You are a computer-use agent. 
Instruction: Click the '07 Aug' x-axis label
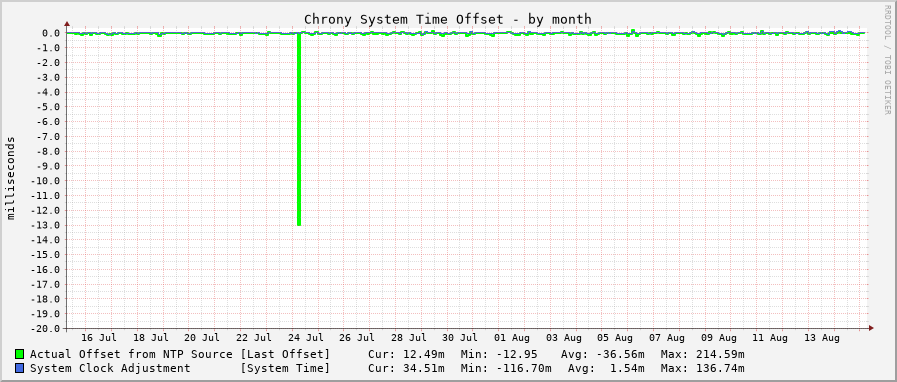tap(667, 338)
